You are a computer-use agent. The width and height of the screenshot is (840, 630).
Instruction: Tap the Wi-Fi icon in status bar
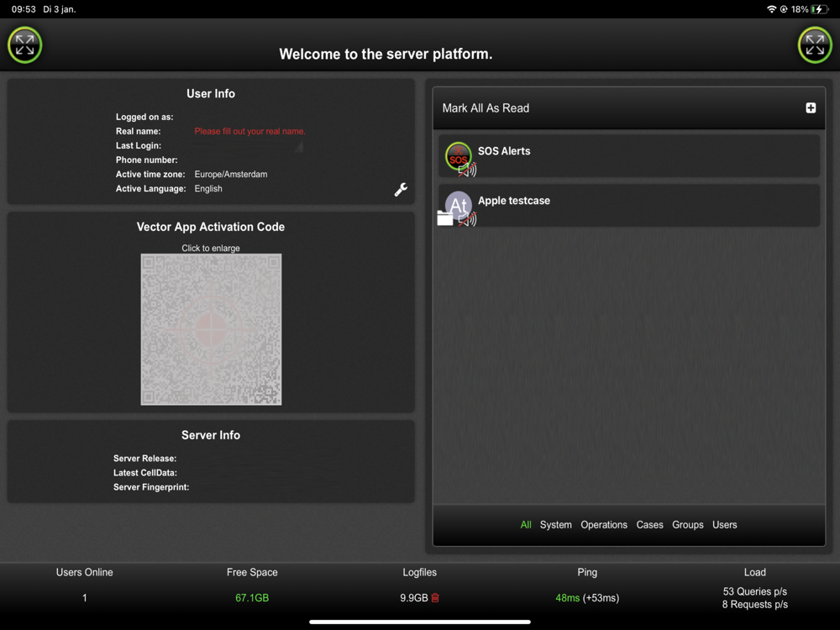pos(771,9)
